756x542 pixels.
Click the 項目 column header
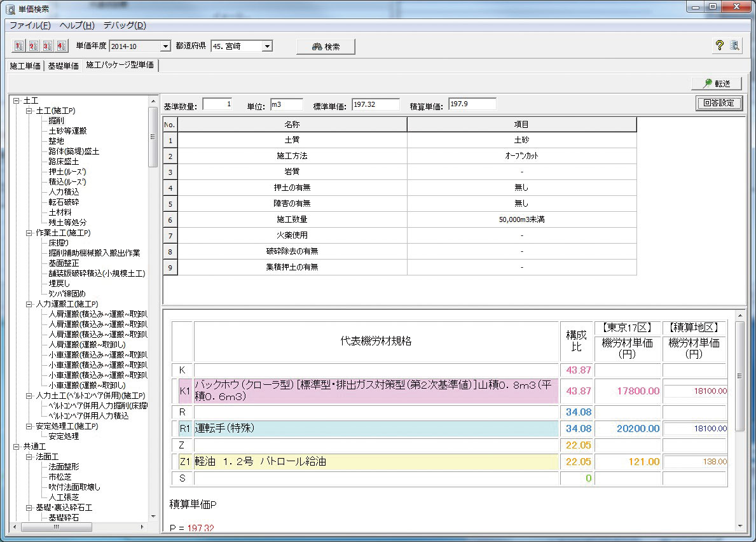coord(521,125)
